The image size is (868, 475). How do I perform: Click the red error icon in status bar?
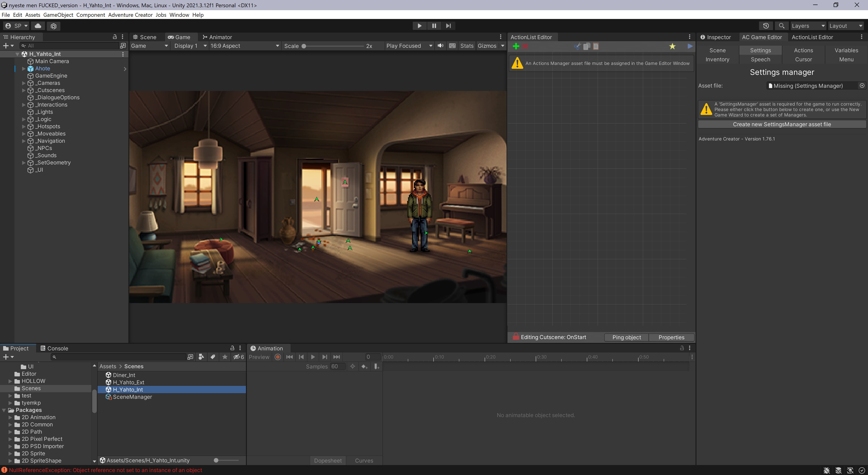point(4,470)
